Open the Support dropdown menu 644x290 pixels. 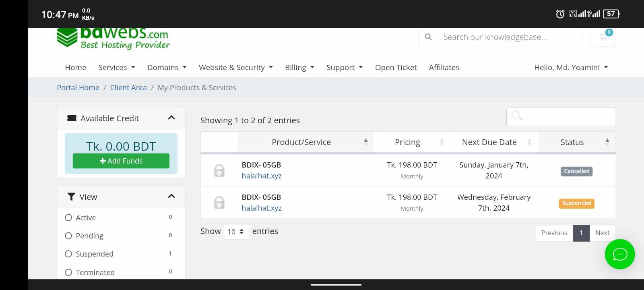tap(345, 67)
